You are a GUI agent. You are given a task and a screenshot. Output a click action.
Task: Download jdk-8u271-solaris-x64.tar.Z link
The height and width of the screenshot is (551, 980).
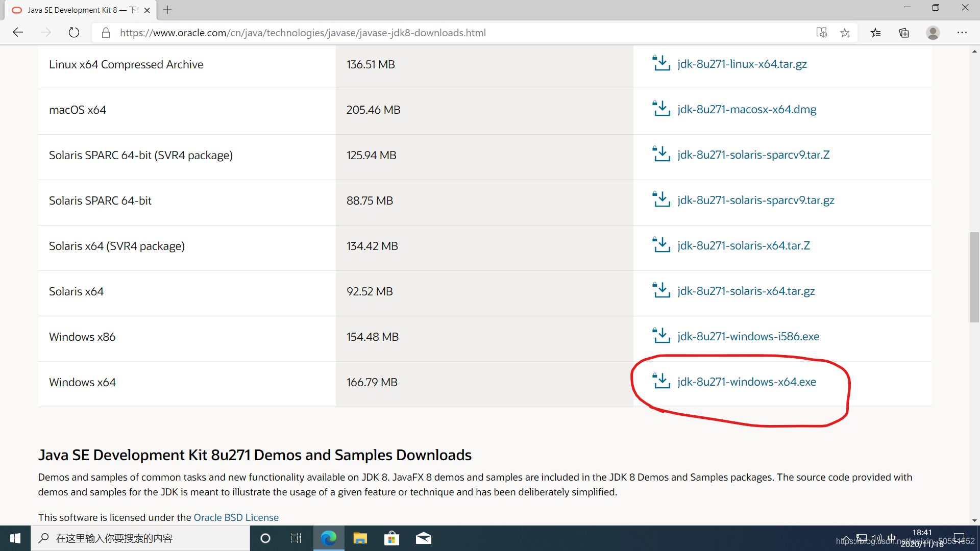point(744,245)
